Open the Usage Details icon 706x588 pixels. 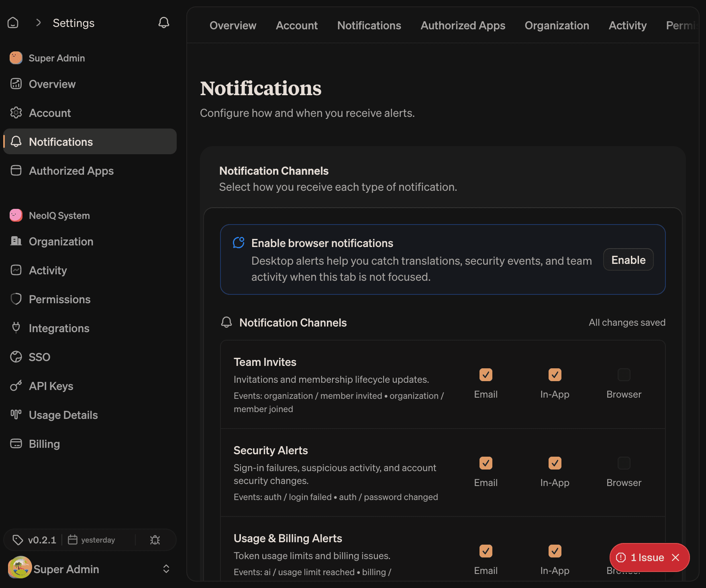(16, 414)
